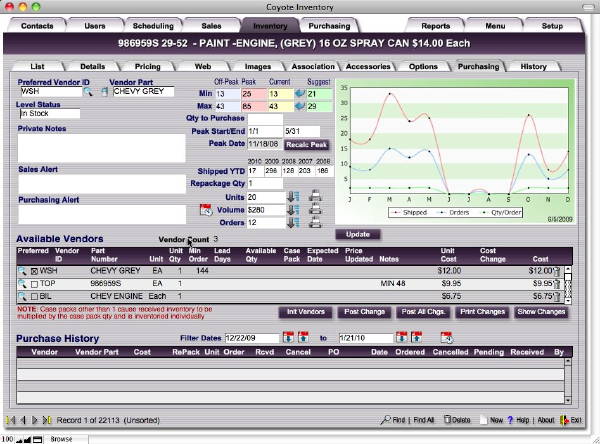Click the Init Vendors button
The image size is (600, 444).
click(304, 312)
